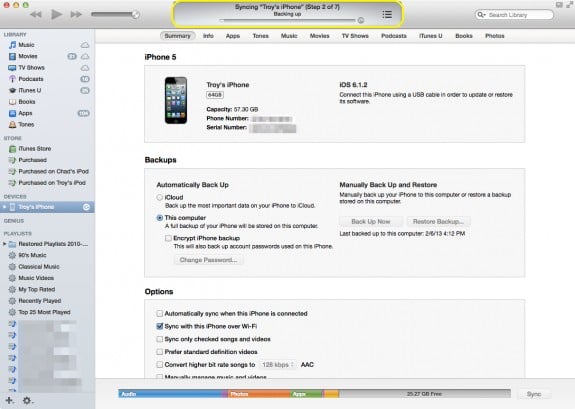
Task: Expand Troy's iPhone device triangle
Action: tap(4, 207)
